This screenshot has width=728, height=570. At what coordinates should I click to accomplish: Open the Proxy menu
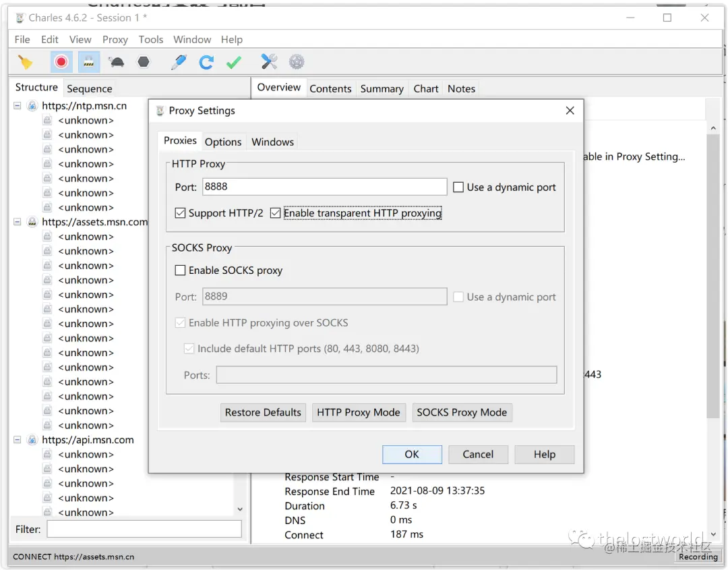tap(115, 40)
